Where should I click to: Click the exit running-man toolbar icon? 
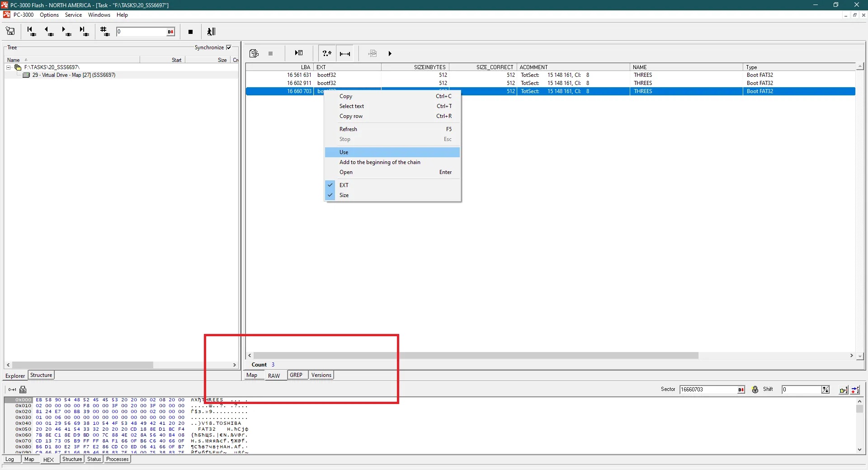click(211, 32)
